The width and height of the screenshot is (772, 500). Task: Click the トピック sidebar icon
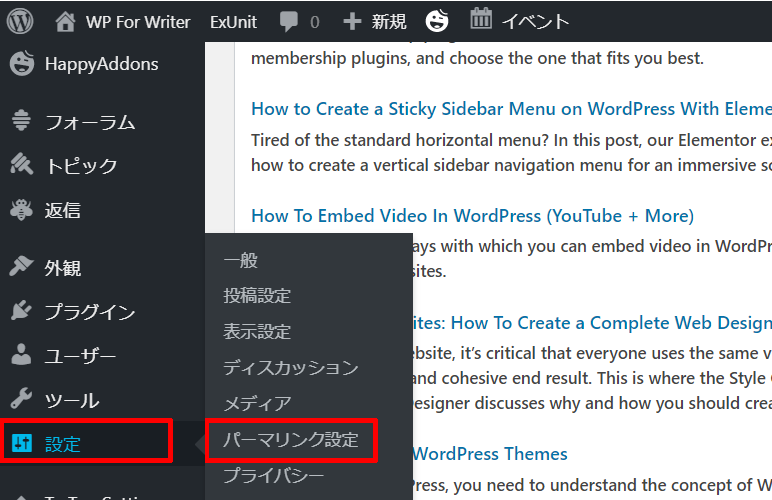[21, 164]
